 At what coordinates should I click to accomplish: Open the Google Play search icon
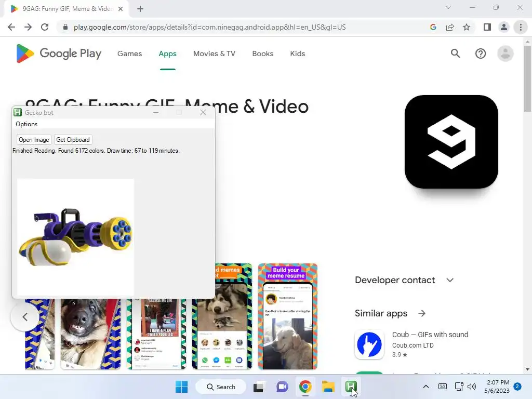[455, 54]
